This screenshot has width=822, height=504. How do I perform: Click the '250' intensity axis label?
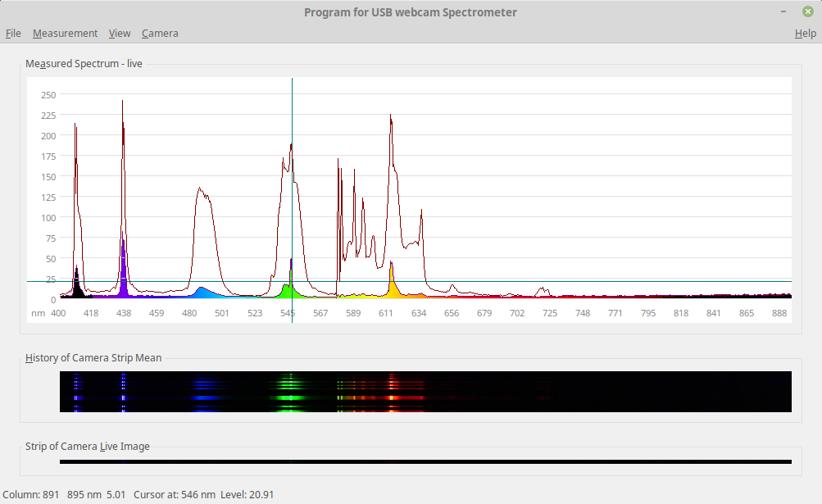point(48,95)
